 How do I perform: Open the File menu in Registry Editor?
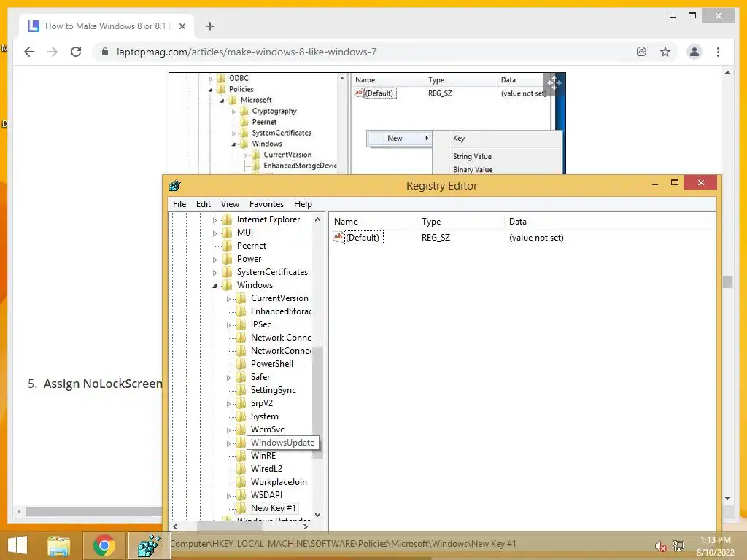(x=179, y=204)
